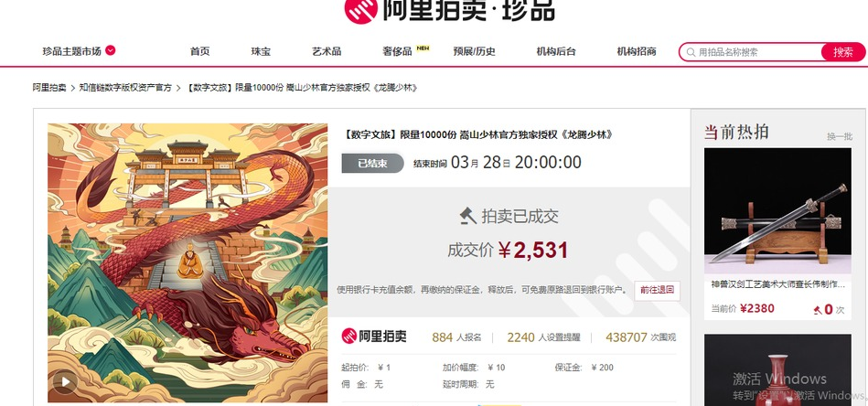Click 知信链数字版权资产官方 breadcrumb link
The width and height of the screenshot is (868, 406).
pos(125,88)
